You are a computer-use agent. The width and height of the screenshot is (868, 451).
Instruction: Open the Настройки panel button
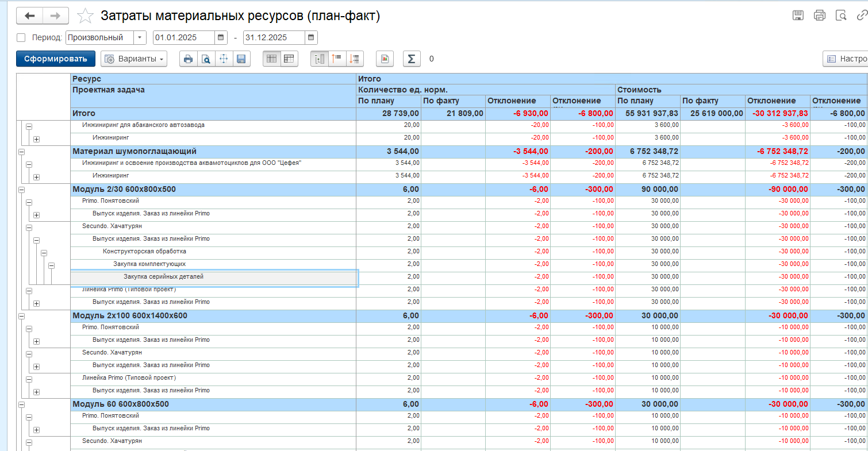coord(845,59)
